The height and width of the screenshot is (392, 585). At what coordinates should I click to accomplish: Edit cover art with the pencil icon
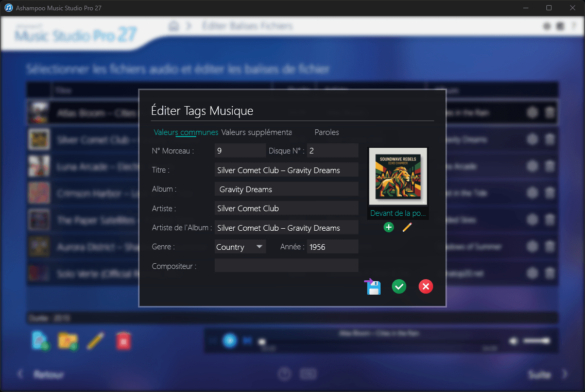coord(407,227)
